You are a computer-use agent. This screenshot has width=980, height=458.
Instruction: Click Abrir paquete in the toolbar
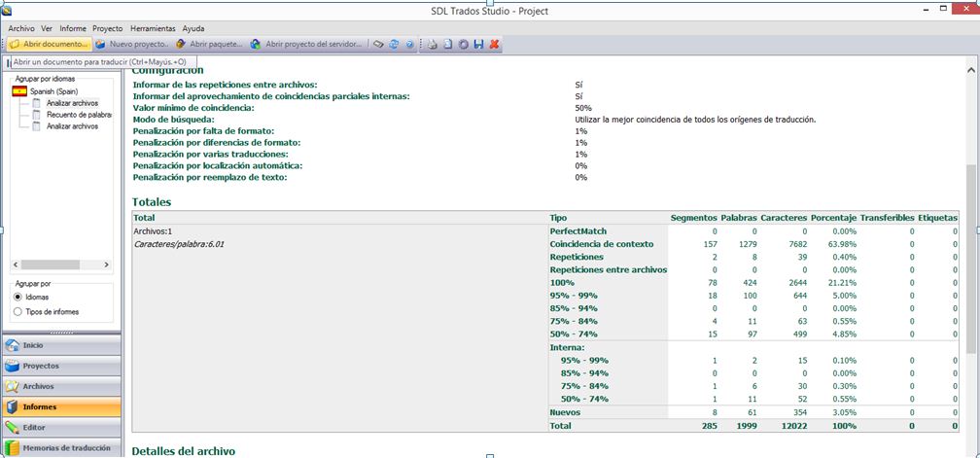209,45
